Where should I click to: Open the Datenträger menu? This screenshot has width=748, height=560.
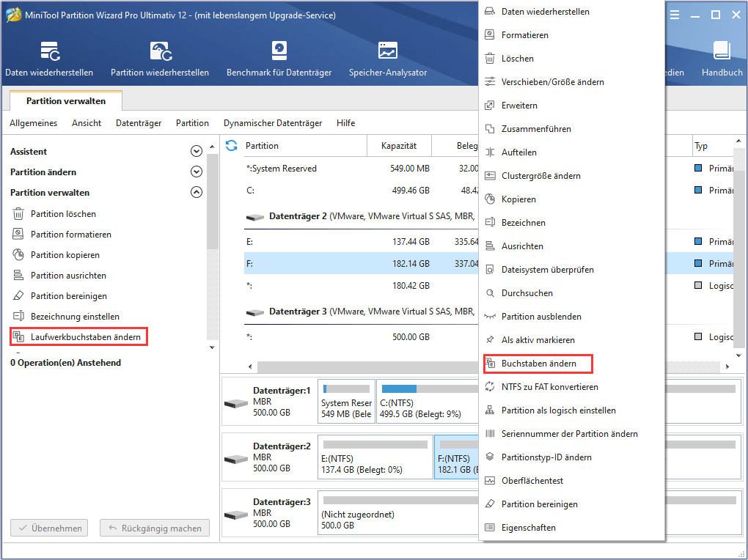click(x=139, y=123)
